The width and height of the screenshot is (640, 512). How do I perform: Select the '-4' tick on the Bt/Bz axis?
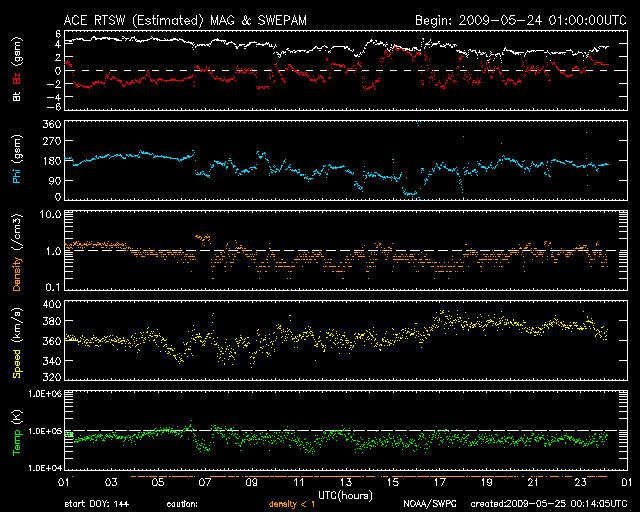tap(54, 97)
